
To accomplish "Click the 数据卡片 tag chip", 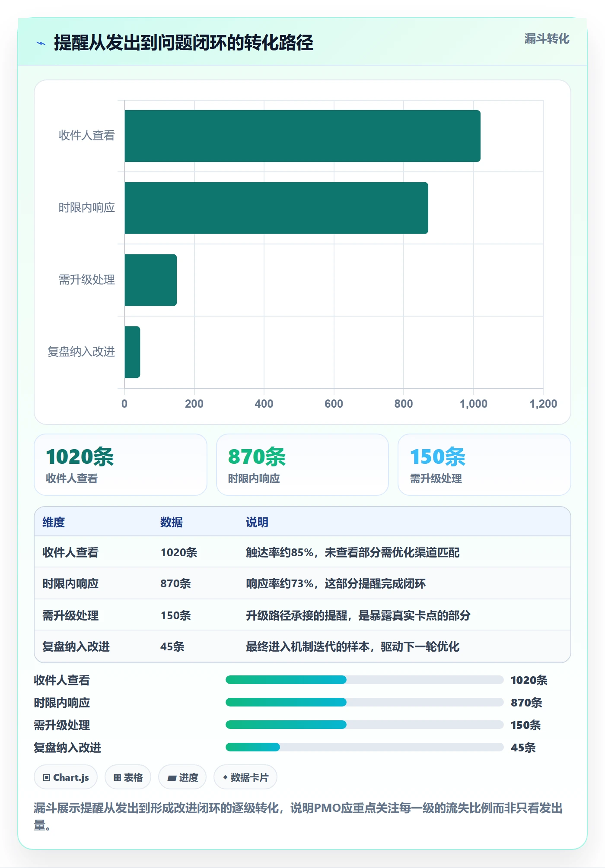I will (x=245, y=777).
